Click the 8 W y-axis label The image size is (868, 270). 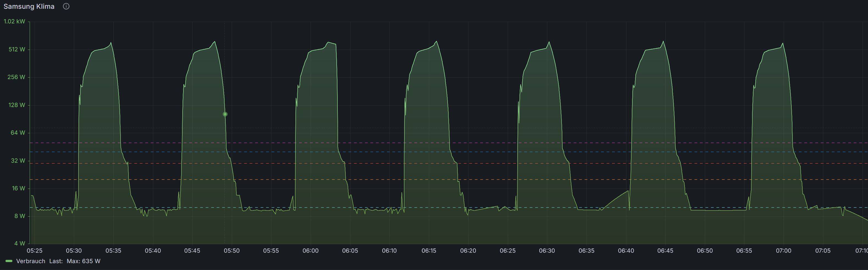point(19,216)
